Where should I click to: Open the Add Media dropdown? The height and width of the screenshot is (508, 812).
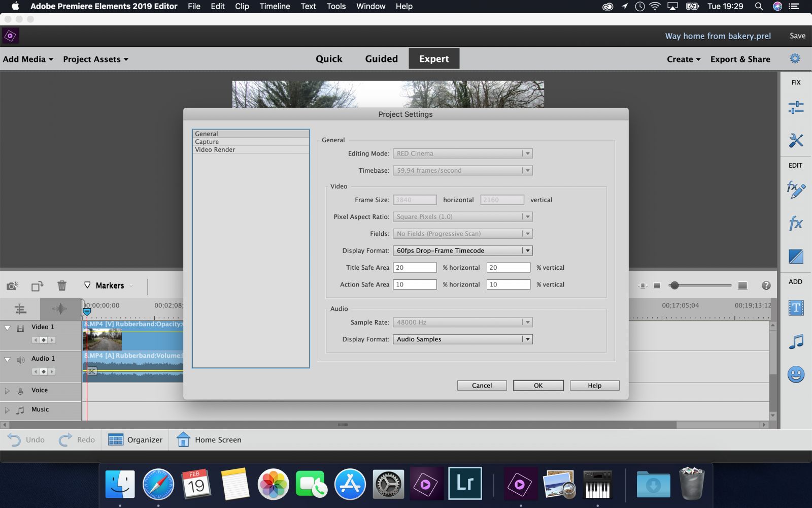point(28,59)
